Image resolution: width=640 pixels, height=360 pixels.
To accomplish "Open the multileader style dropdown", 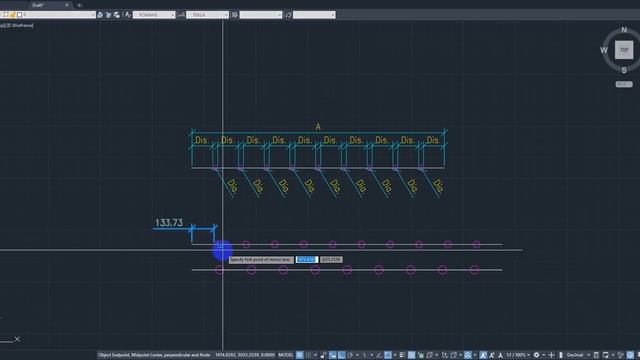I will click(x=314, y=15).
